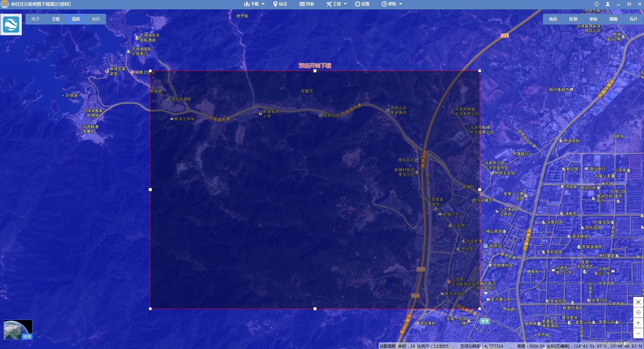
Task: Click the 新塘村 village label
Action: click(x=469, y=187)
